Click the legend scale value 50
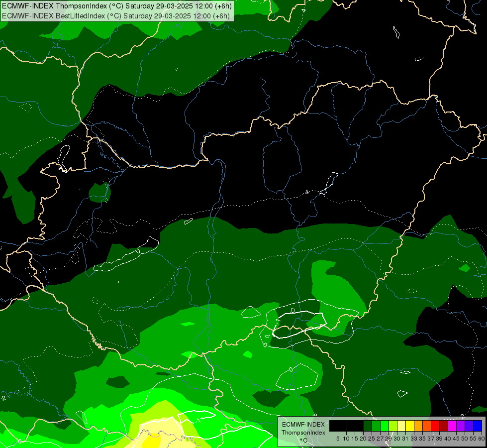 (x=465, y=439)
